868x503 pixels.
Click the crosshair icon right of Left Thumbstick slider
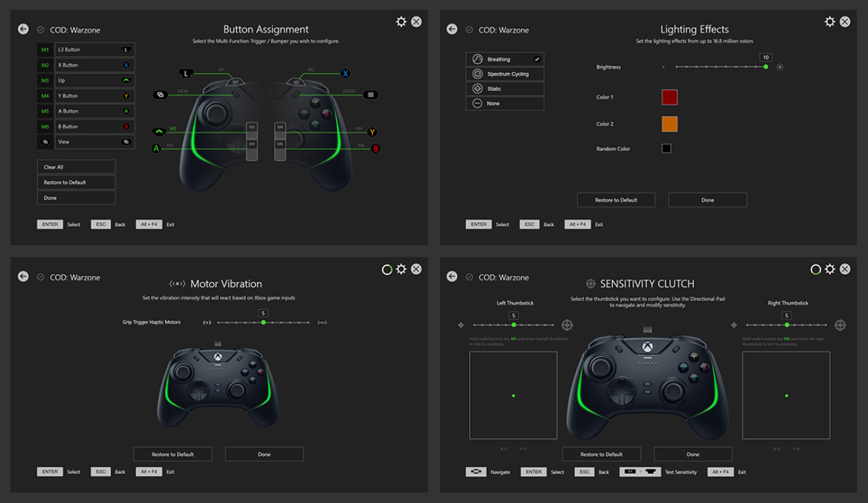[x=567, y=325]
